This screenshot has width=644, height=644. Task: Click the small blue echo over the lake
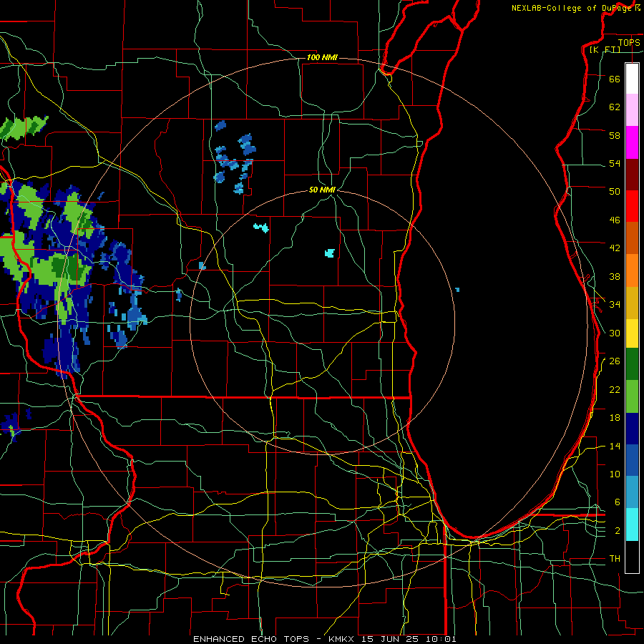click(457, 290)
